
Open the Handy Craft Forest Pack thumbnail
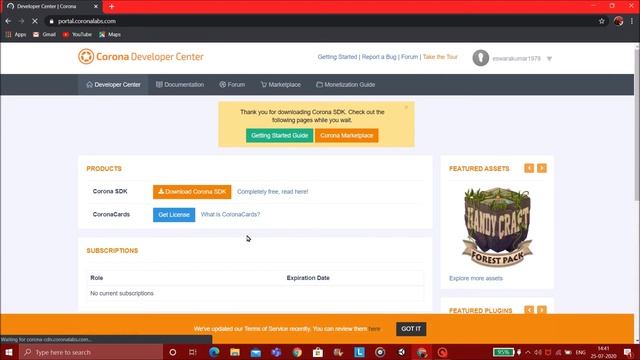tap(497, 227)
